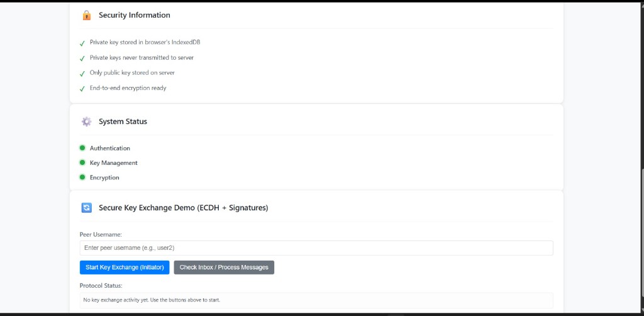Click the Peer Username label

pyautogui.click(x=101, y=235)
